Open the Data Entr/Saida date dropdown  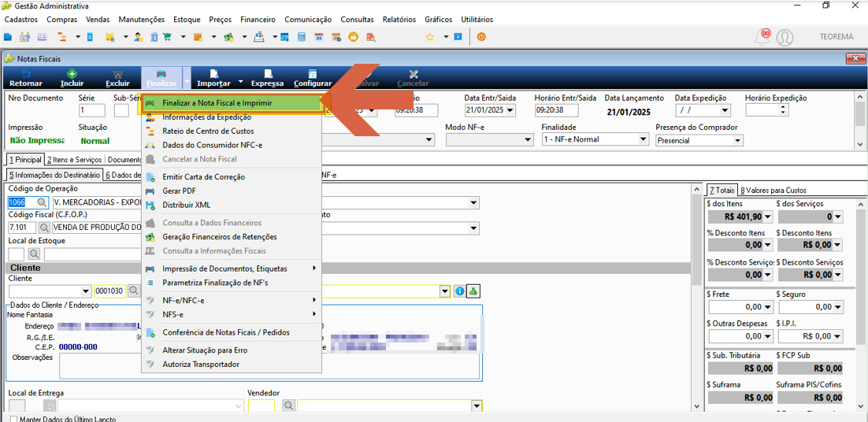510,110
